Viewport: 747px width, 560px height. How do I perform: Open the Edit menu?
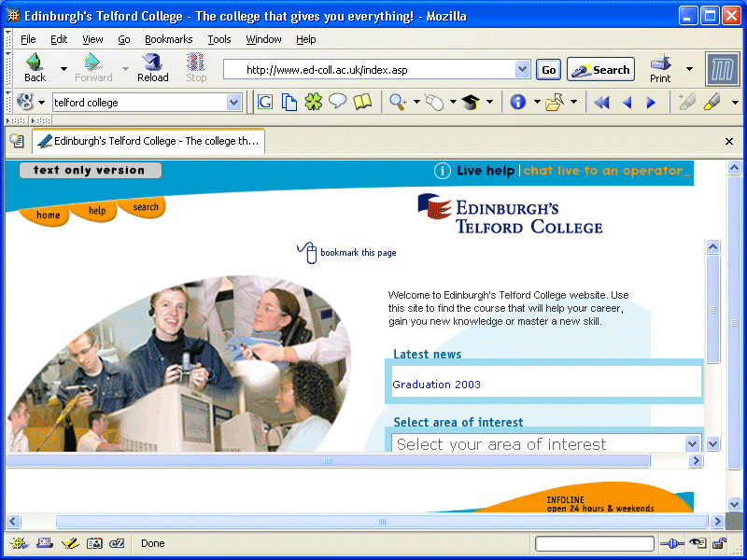(59, 39)
